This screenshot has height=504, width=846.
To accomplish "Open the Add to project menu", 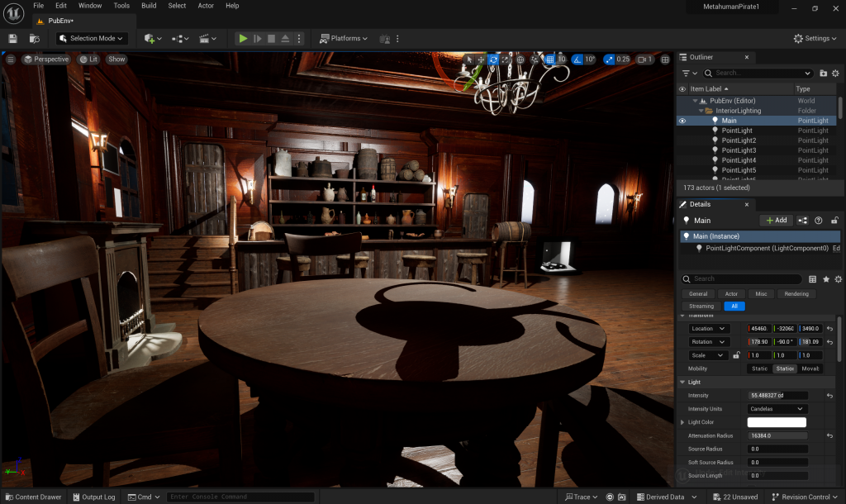I will click(153, 38).
